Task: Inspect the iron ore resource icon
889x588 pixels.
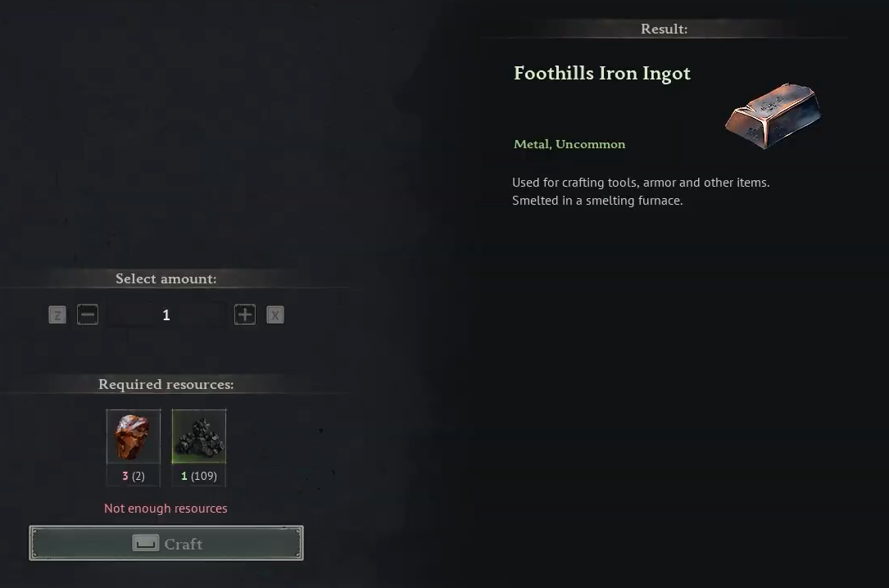Action: click(134, 436)
